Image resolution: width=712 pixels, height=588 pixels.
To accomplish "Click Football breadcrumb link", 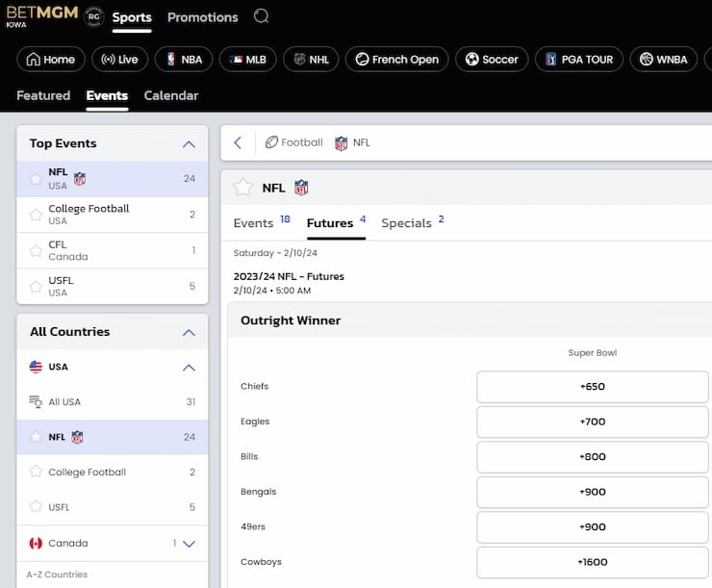I will tap(301, 142).
